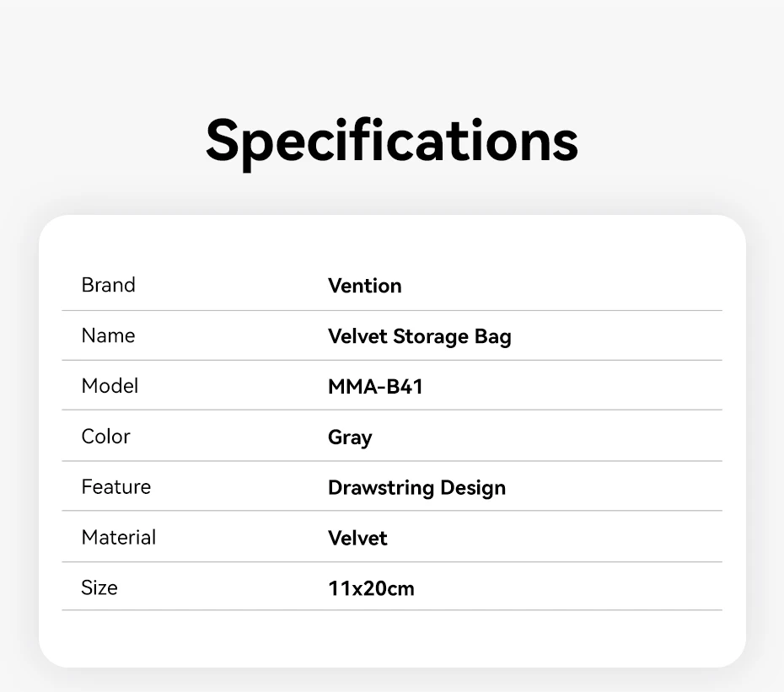Viewport: 784px width, 692px height.
Task: Select the MMA-B41 model number
Action: pyautogui.click(x=375, y=387)
